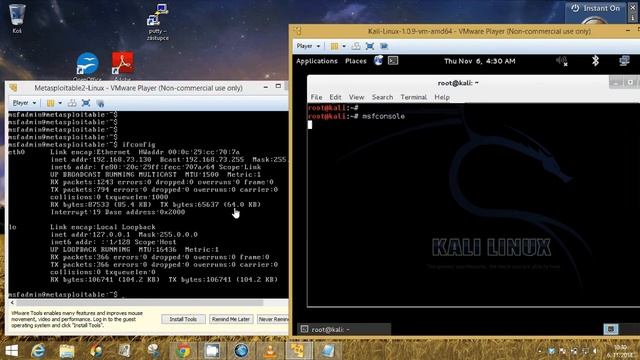Click workspace switcher in Kali bottom panel
The width and height of the screenshot is (640, 360).
tap(611, 329)
